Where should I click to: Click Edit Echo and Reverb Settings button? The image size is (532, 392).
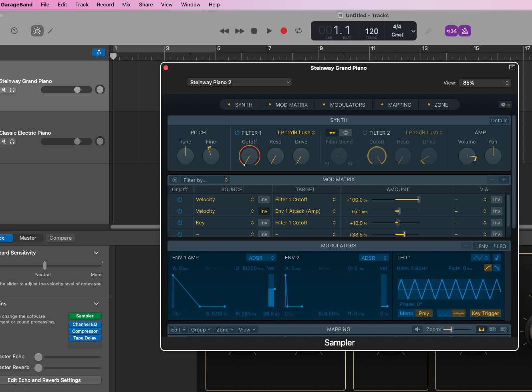[44, 380]
